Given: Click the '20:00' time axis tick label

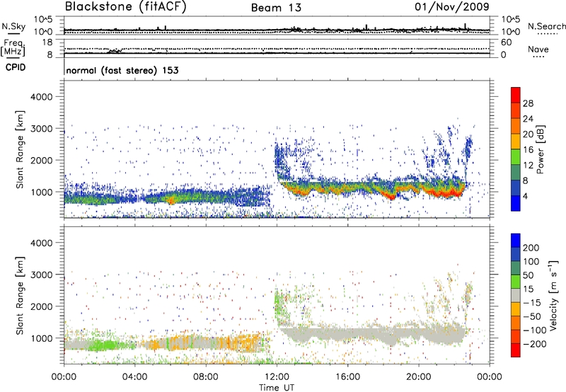Looking at the screenshot, I should click(x=418, y=377).
